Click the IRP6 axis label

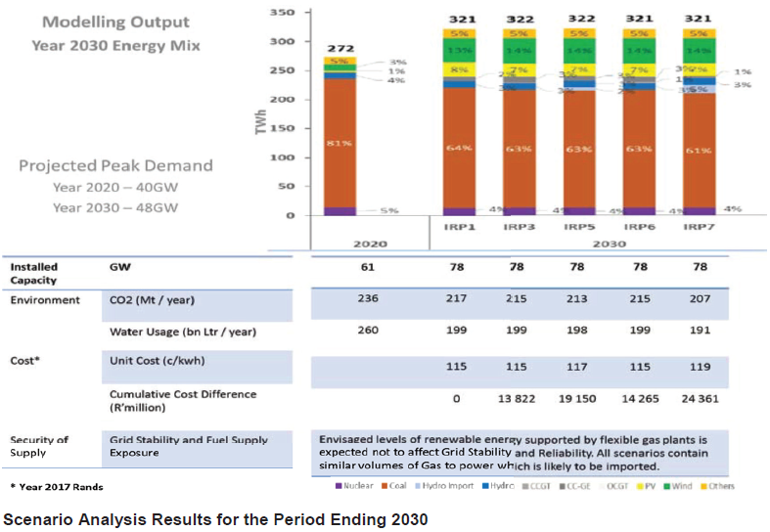(x=639, y=227)
